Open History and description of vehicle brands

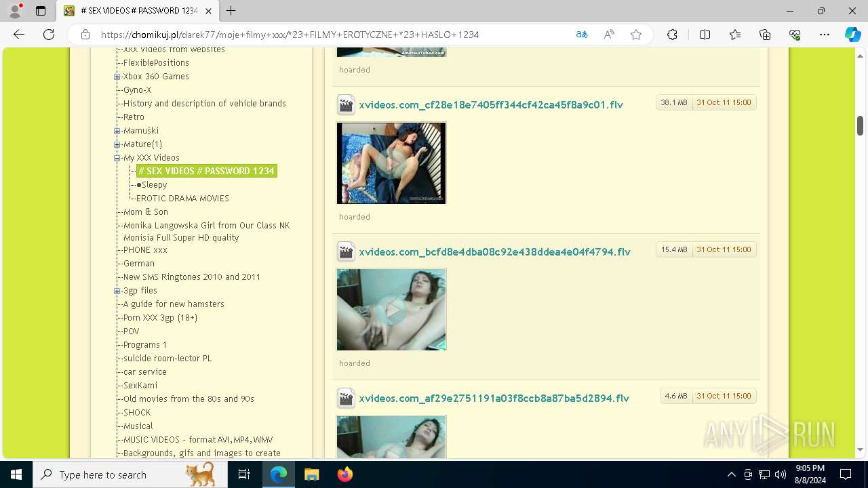click(x=205, y=104)
